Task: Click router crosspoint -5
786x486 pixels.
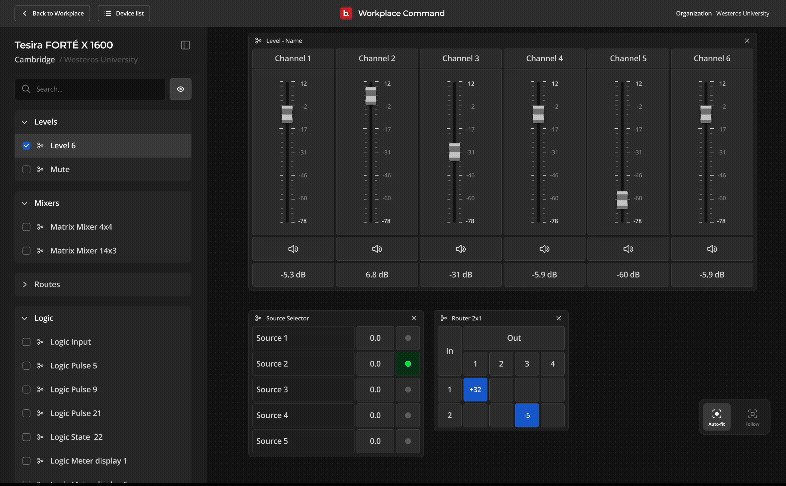Action: click(527, 415)
